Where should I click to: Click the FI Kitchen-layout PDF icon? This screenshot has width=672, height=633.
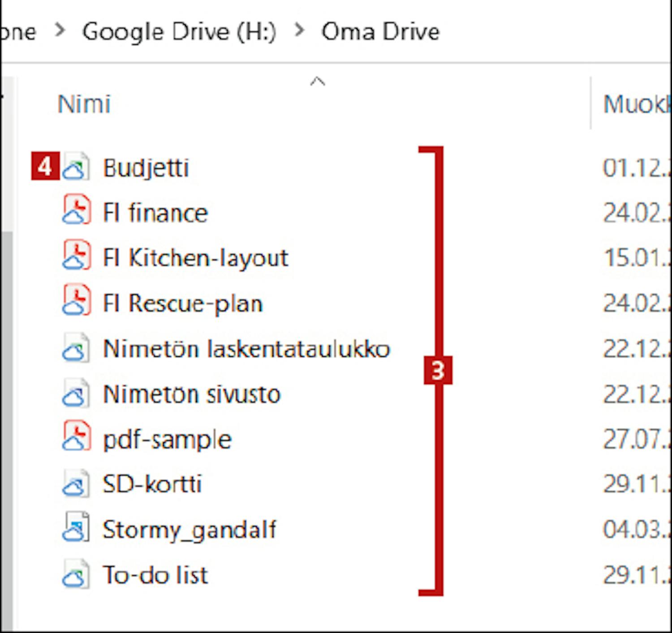click(76, 257)
